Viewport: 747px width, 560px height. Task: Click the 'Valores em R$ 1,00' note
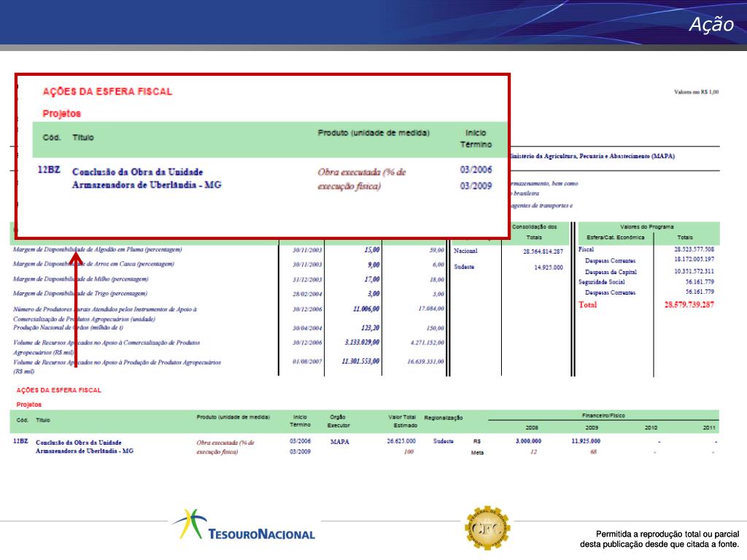[x=696, y=92]
